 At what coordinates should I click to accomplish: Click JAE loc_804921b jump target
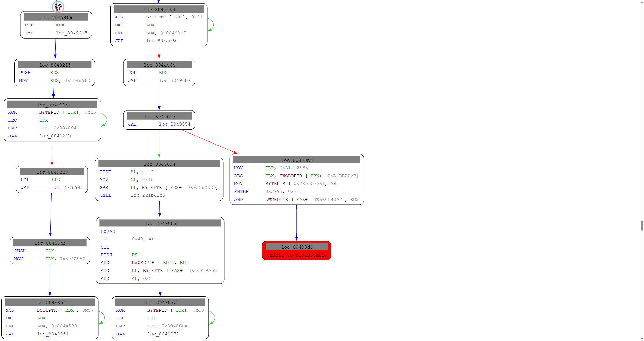55,136
